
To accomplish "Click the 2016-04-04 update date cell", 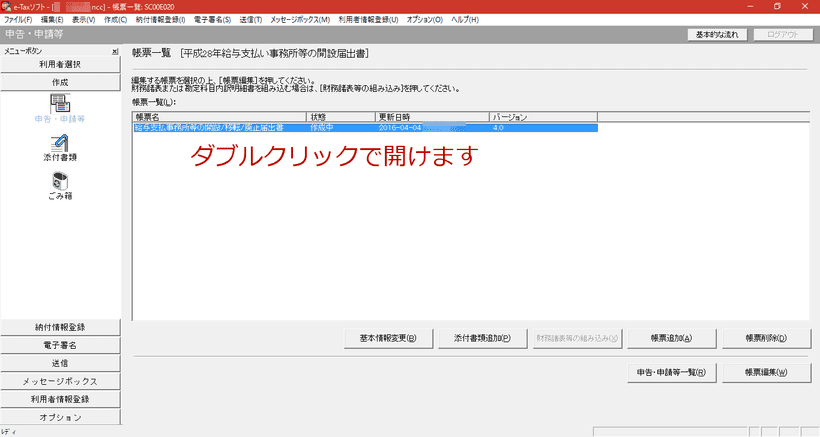I will [x=400, y=128].
